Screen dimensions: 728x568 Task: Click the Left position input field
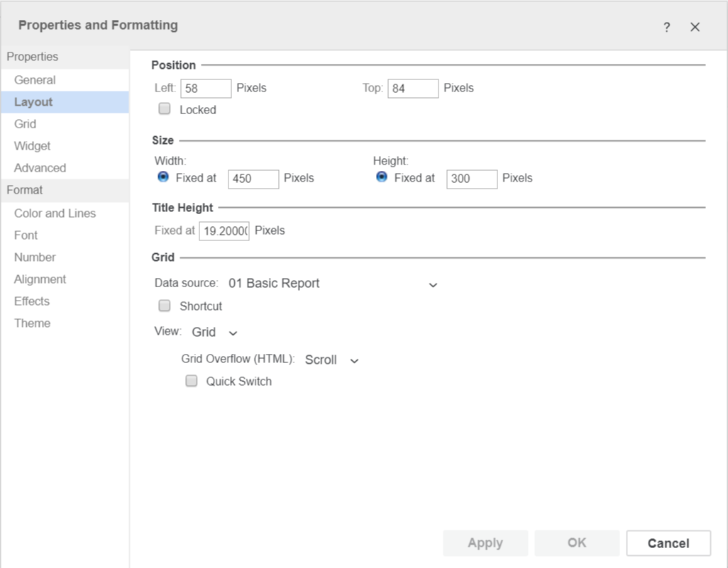206,89
